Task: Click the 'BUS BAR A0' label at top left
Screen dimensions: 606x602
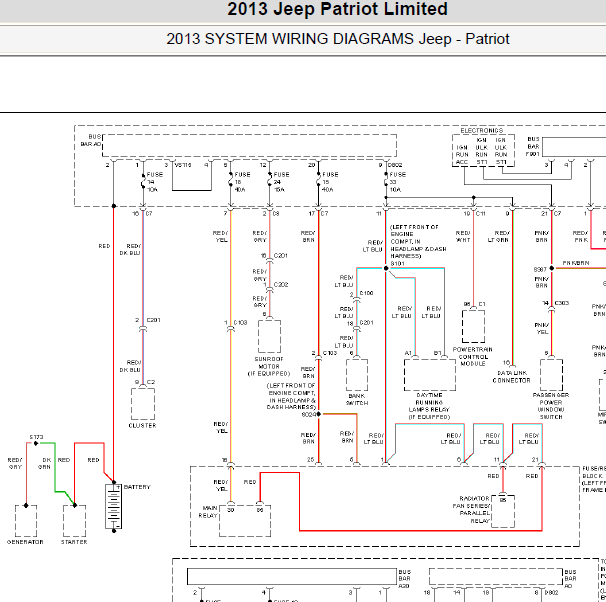Action: click(91, 140)
